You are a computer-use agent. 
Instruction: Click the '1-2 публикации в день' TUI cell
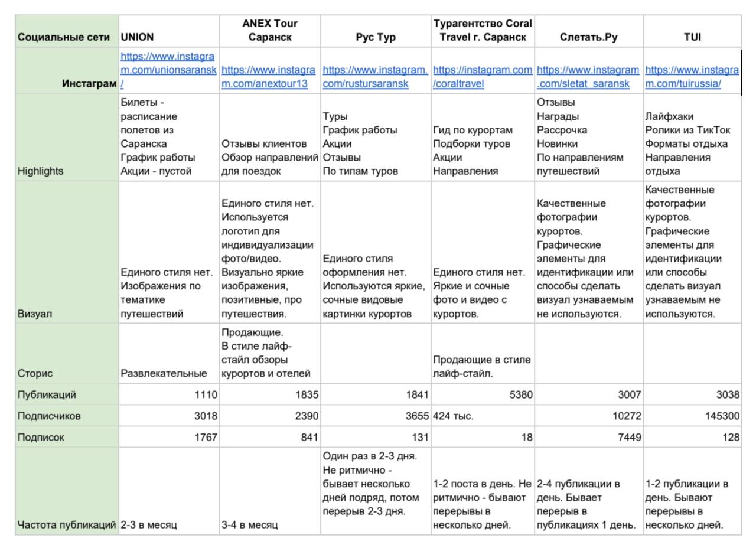point(692,491)
